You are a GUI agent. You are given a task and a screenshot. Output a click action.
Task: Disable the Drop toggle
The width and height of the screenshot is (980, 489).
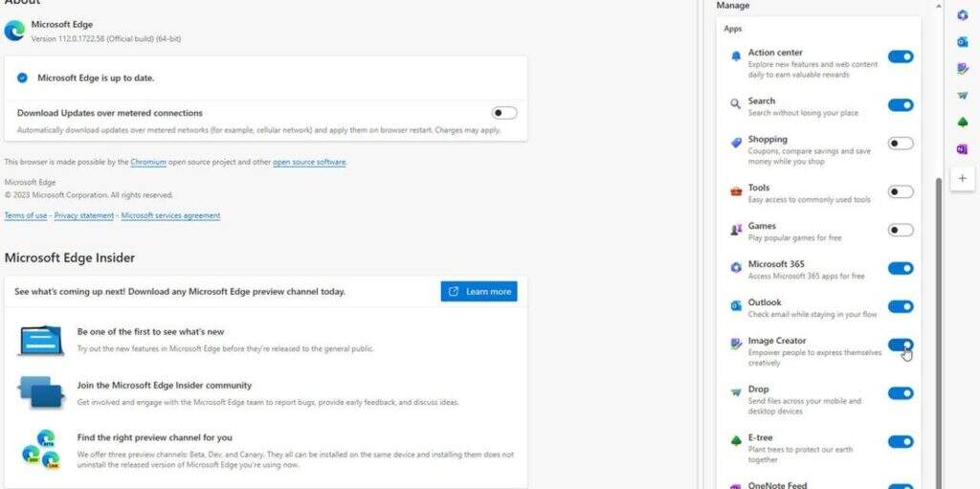901,393
